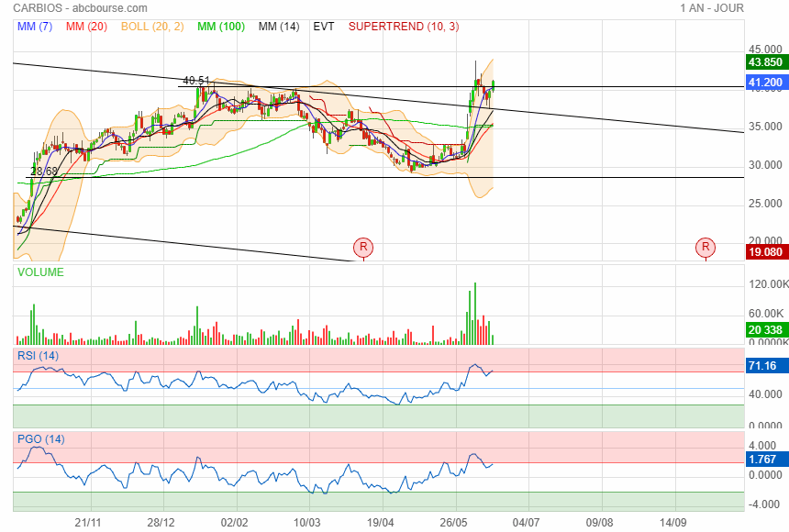Click the 10/03 date axis label

pyautogui.click(x=307, y=523)
